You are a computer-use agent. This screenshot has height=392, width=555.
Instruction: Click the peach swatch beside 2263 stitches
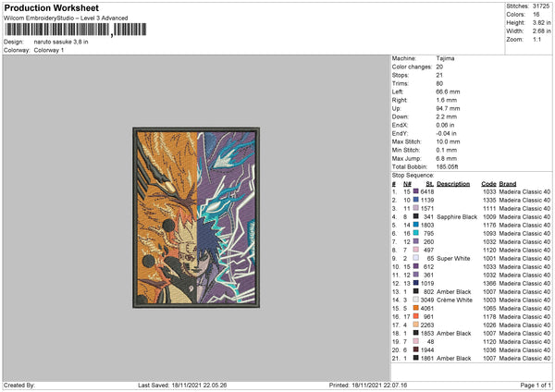coord(416,325)
